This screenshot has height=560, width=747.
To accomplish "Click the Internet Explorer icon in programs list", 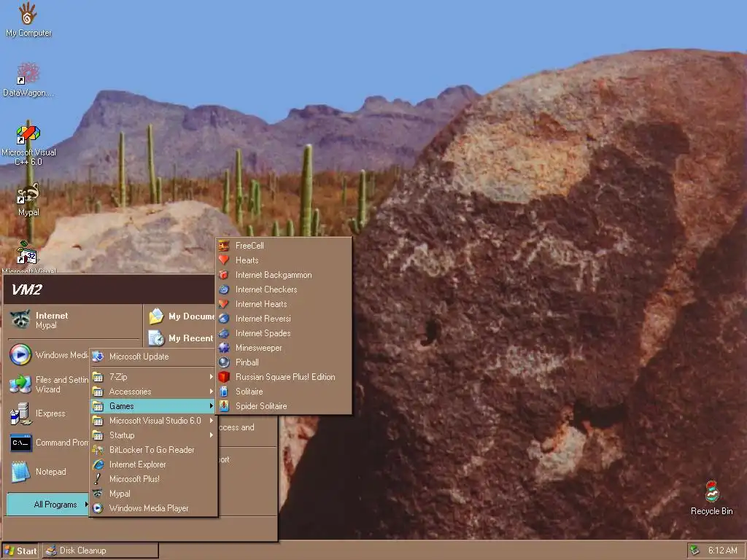I will pyautogui.click(x=98, y=464).
